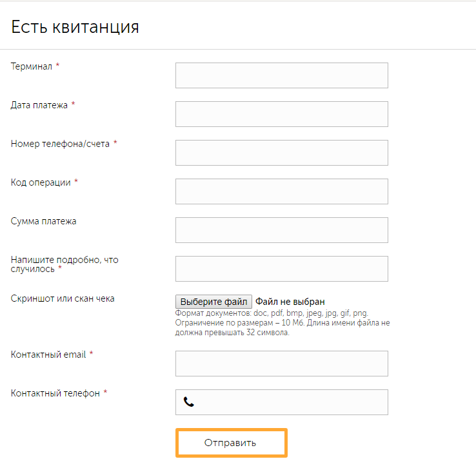Click the Сумма платежа label text

point(44,221)
